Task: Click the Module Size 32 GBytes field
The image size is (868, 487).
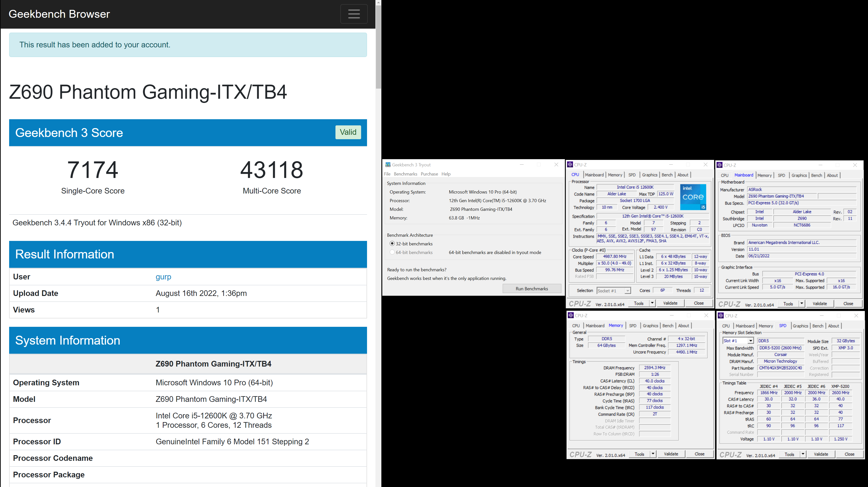Action: click(x=845, y=341)
